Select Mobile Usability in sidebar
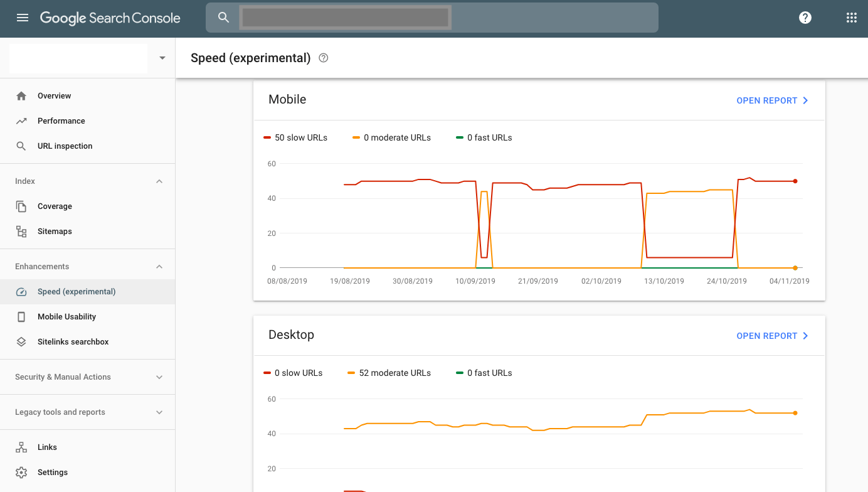The height and width of the screenshot is (492, 868). click(66, 317)
